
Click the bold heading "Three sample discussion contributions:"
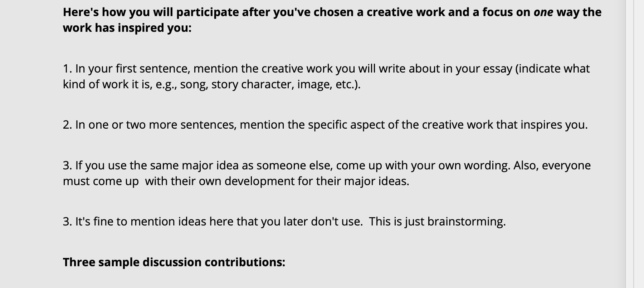coord(174,262)
